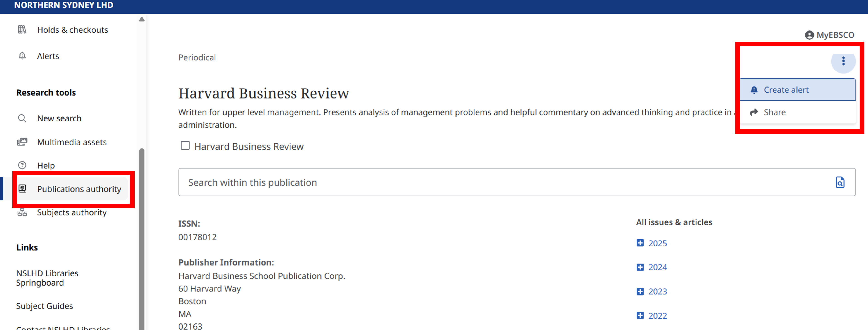Check the Harvard Business Review checkbox
The width and height of the screenshot is (868, 330).
click(x=185, y=145)
